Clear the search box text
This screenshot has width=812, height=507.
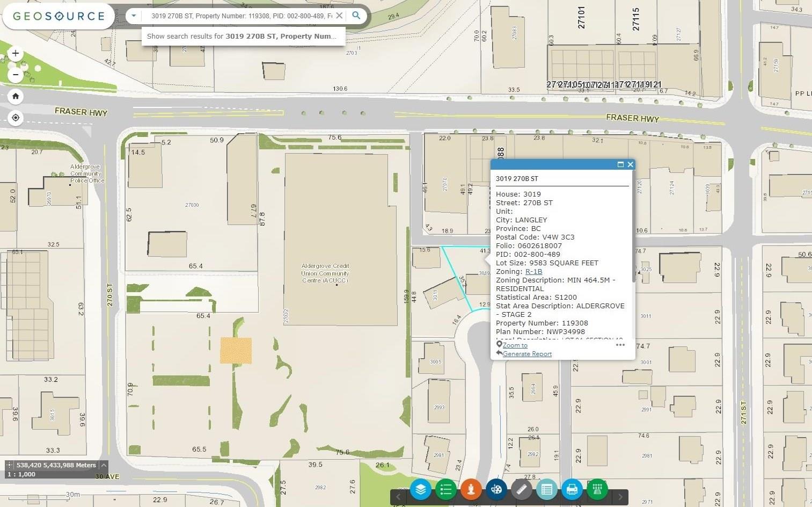click(x=339, y=16)
